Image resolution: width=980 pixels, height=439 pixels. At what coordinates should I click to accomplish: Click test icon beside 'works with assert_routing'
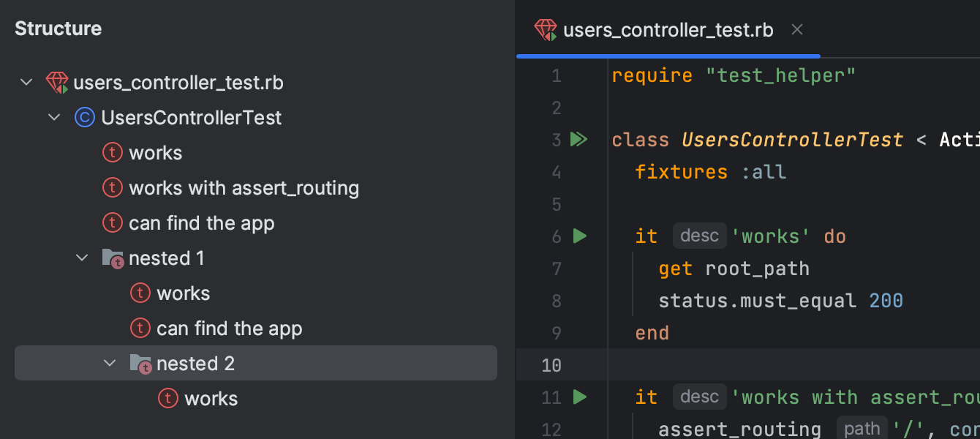point(112,188)
